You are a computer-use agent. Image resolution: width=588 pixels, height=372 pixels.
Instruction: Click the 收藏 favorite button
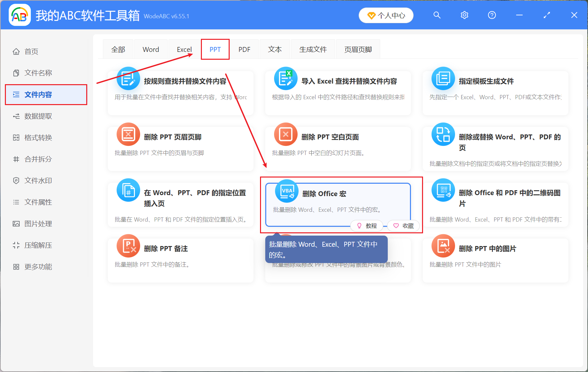pos(403,226)
